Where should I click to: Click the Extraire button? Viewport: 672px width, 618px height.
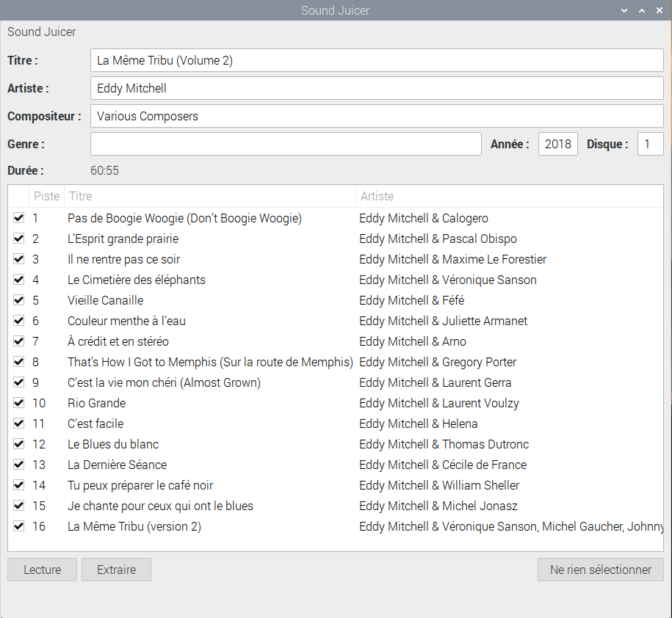pos(116,570)
